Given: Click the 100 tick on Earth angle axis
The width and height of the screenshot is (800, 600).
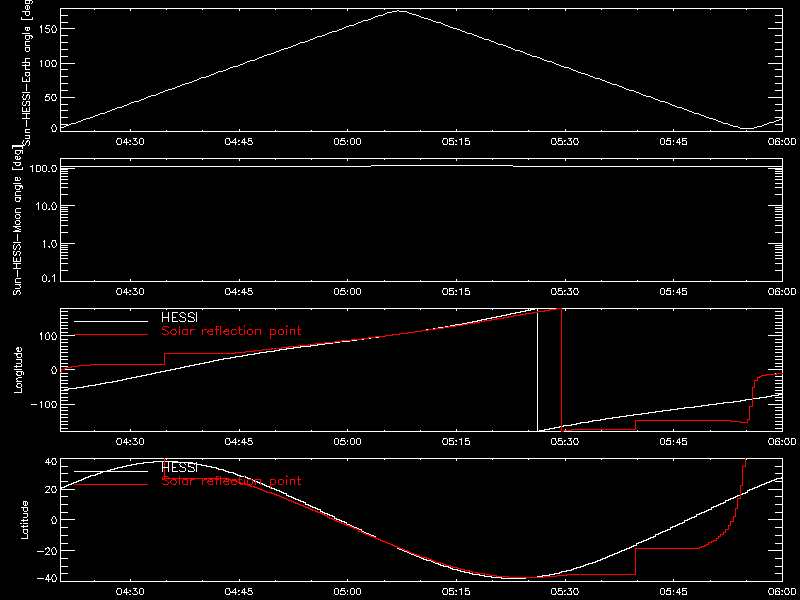Looking at the screenshot, I should tap(47, 63).
